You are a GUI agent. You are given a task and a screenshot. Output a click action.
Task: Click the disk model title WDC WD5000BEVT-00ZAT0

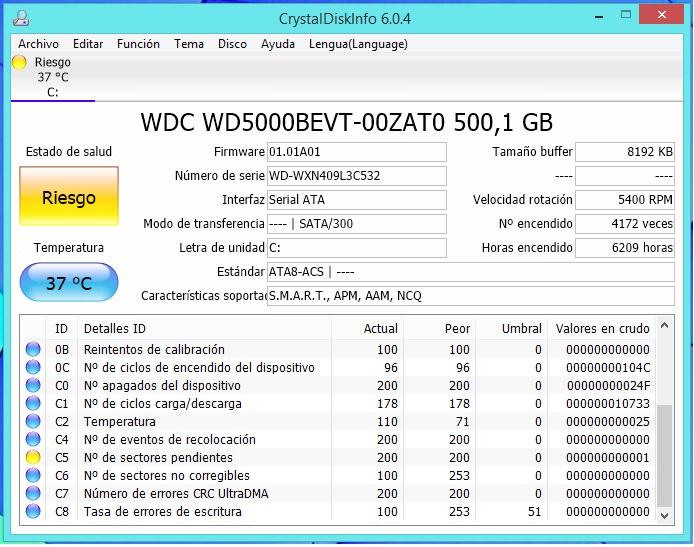pos(347,122)
